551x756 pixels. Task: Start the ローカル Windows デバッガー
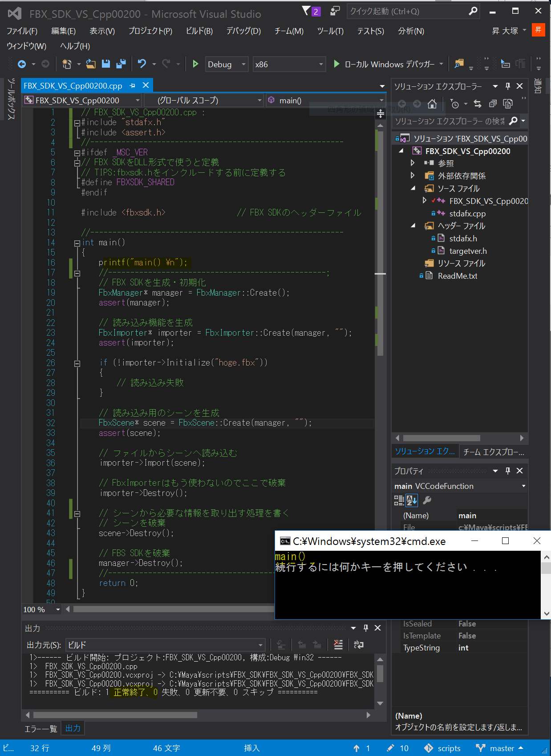point(385,64)
